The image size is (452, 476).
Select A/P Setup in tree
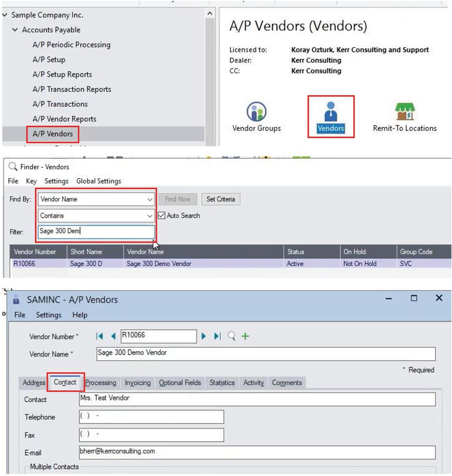pyautogui.click(x=49, y=59)
